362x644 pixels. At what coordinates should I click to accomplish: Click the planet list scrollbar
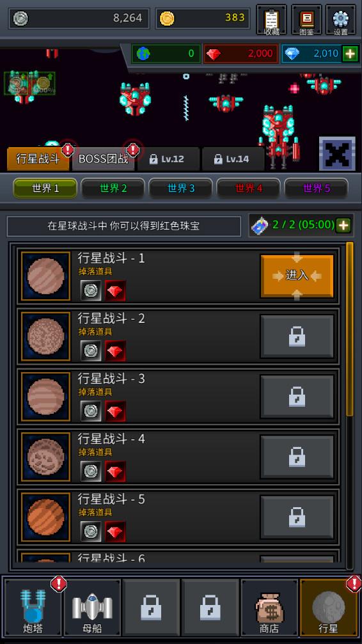(350, 329)
